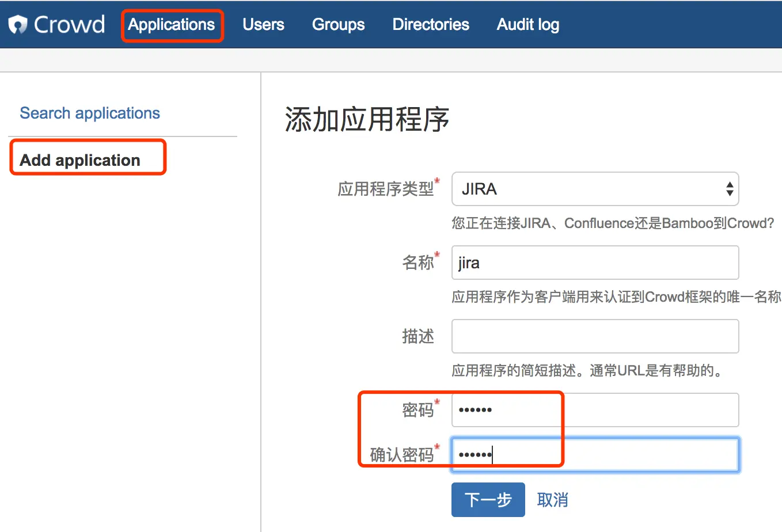View the Audit log page
The image size is (782, 532).
pos(527,25)
